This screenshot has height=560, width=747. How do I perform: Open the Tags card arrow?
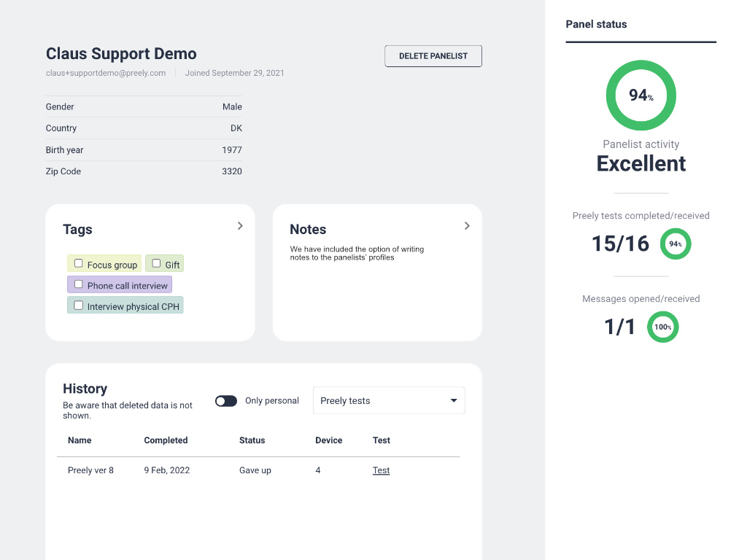(x=240, y=226)
